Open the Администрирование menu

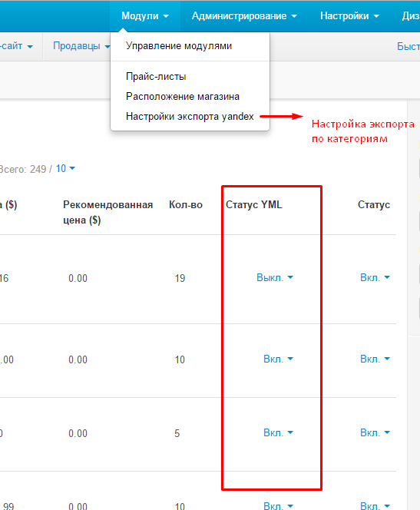[244, 15]
